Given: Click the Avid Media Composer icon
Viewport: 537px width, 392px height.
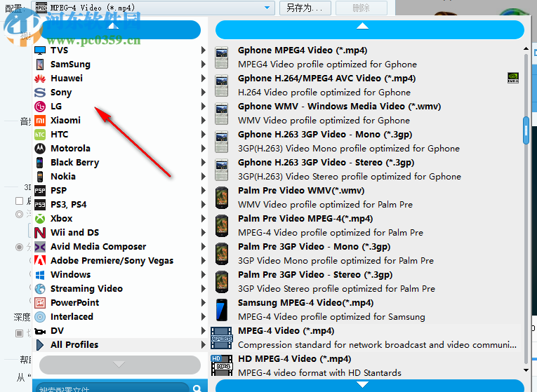Looking at the screenshot, I should point(40,247).
